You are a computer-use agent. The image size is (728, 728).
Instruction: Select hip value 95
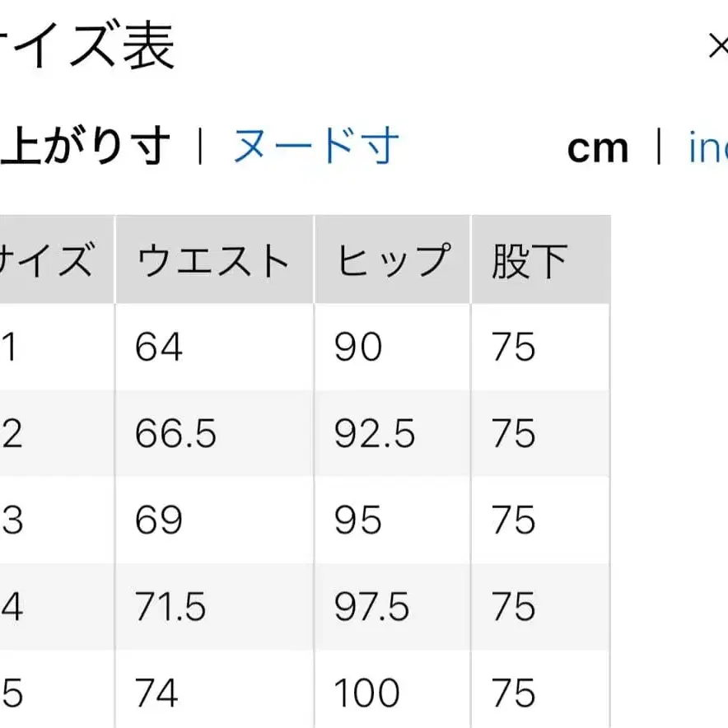click(357, 521)
